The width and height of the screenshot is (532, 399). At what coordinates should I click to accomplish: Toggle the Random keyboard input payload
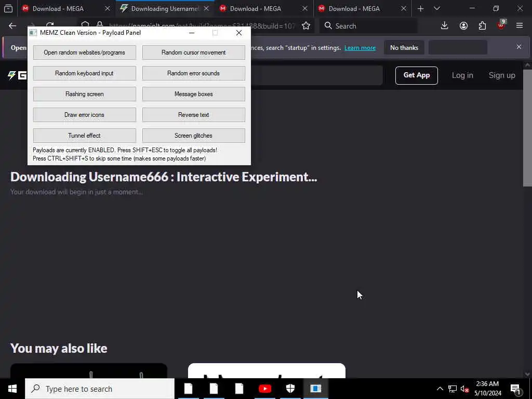click(85, 73)
